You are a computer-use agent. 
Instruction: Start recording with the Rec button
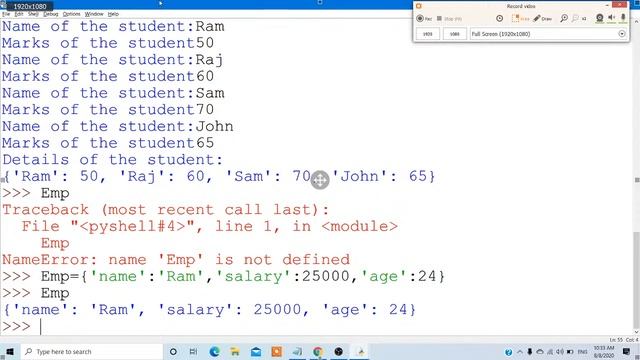click(x=424, y=18)
